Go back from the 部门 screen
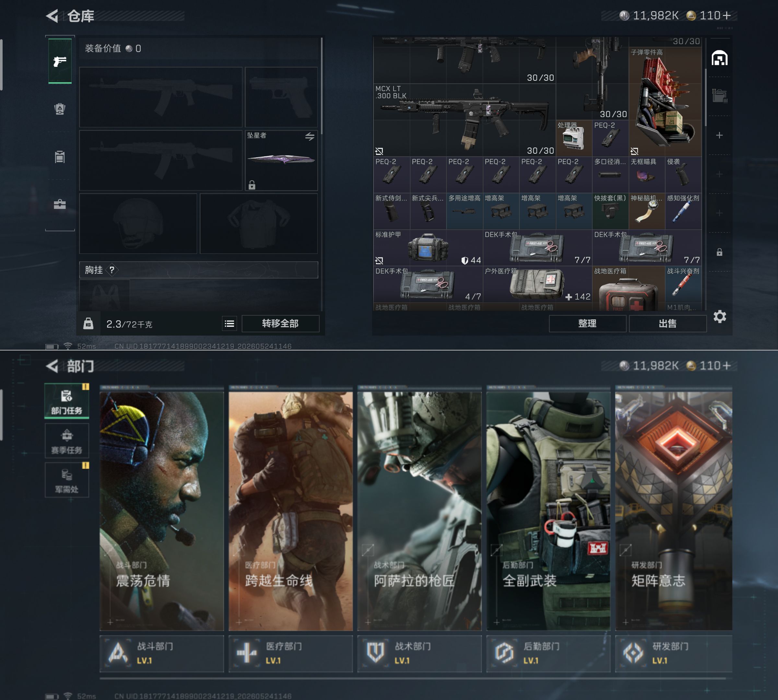778x700 pixels. (52, 366)
